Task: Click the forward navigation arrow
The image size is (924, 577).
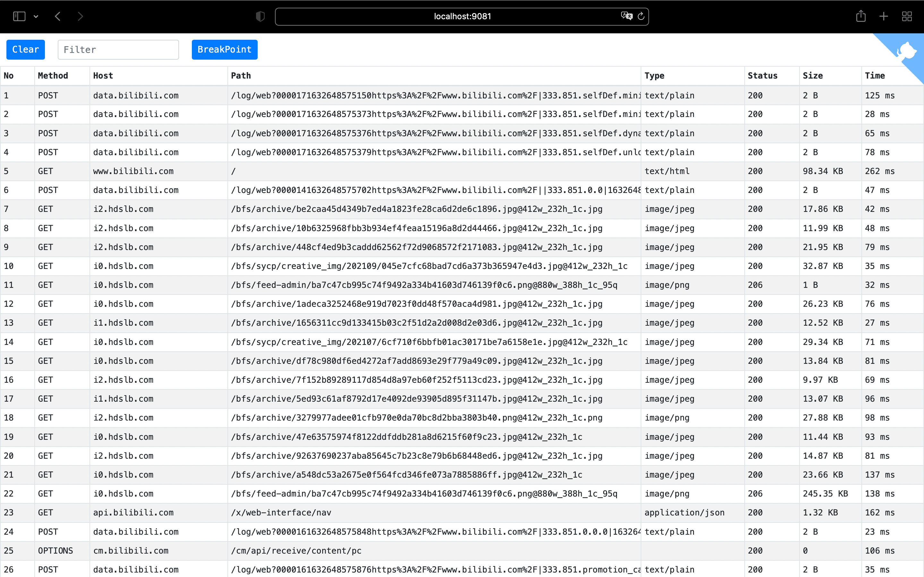Action: click(80, 16)
